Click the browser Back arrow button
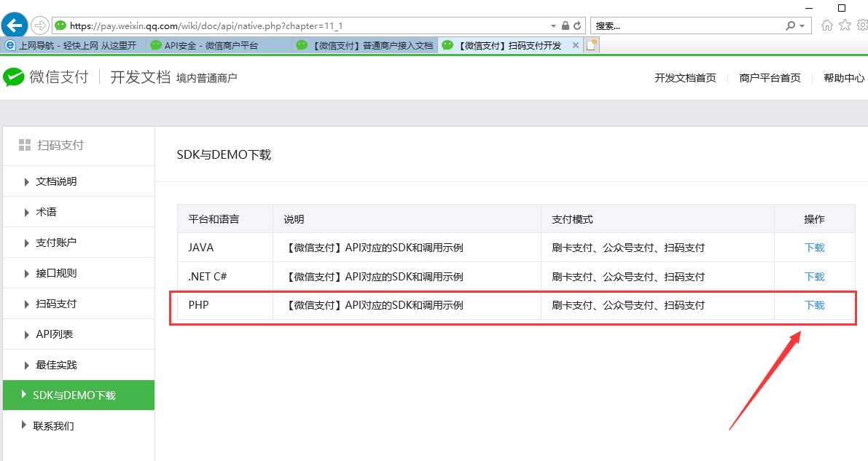868x461 pixels. tap(15, 25)
